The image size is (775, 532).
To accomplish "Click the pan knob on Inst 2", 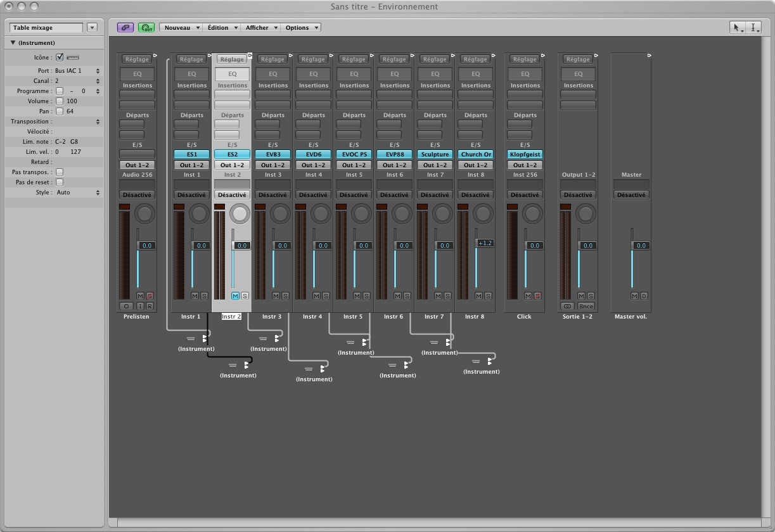I will point(240,213).
